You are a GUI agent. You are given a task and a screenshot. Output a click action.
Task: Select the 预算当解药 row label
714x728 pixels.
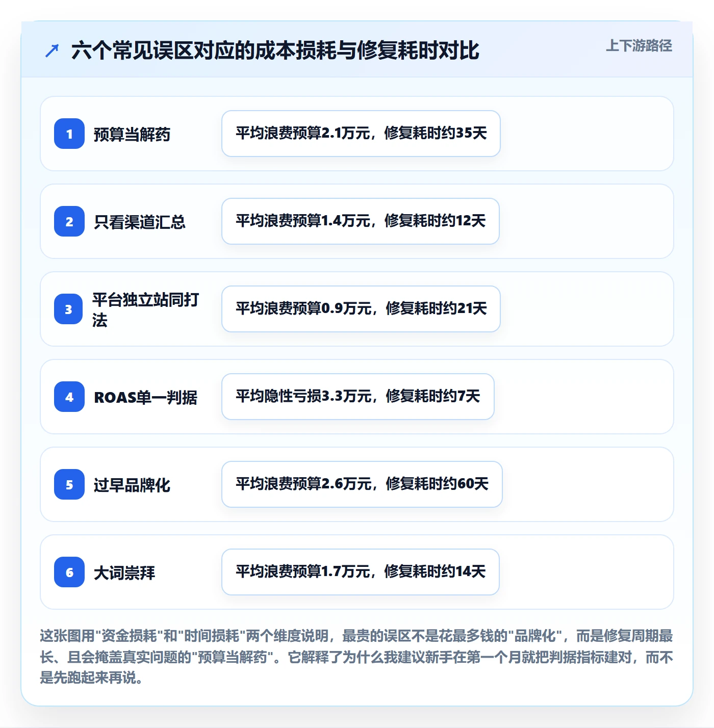[132, 134]
